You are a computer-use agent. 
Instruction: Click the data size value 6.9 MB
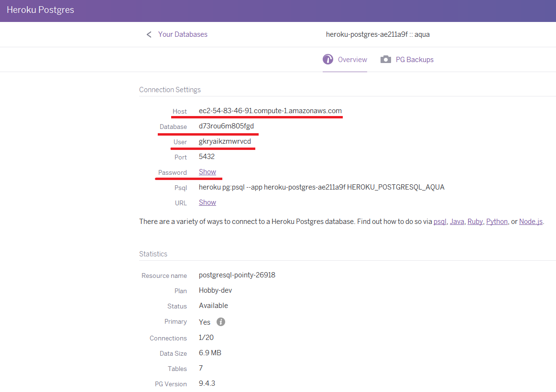pos(210,353)
